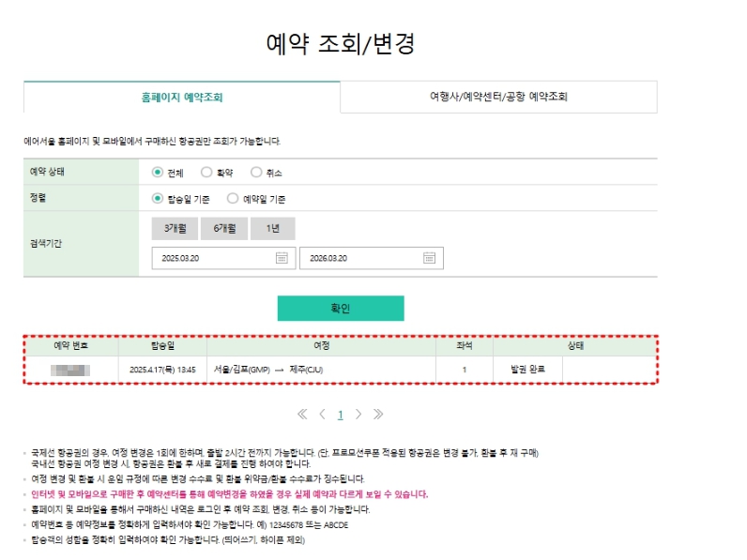Click the 탑승일 column header
This screenshot has width=747, height=560.
click(162, 346)
